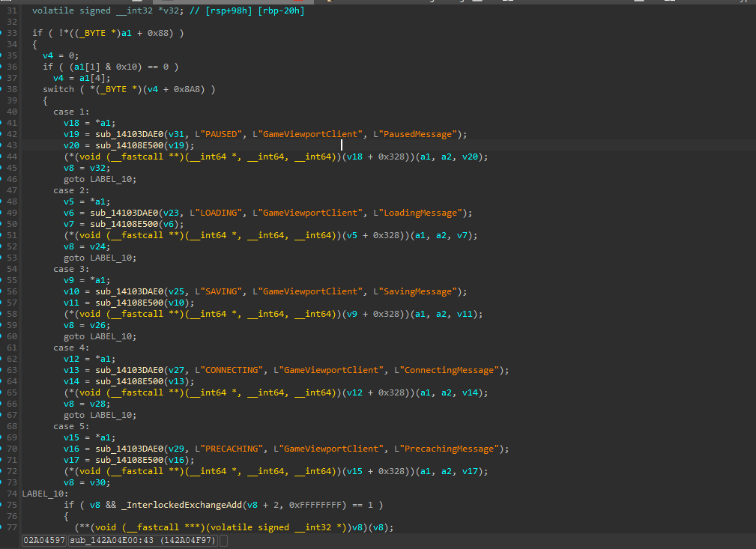Click the case 4: label
Image resolution: width=756 pixels, height=549 pixels.
tap(71, 348)
